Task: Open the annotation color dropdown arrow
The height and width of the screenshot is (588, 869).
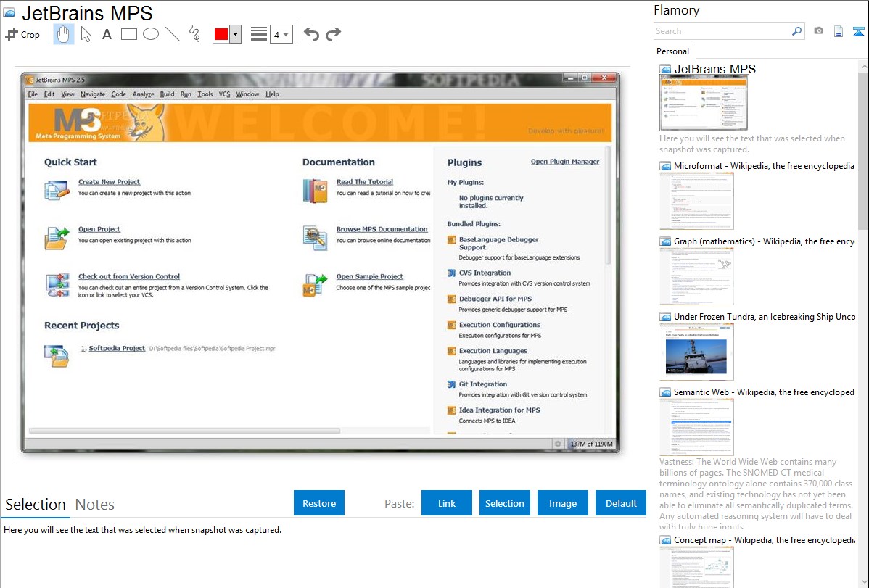Action: pyautogui.click(x=236, y=34)
